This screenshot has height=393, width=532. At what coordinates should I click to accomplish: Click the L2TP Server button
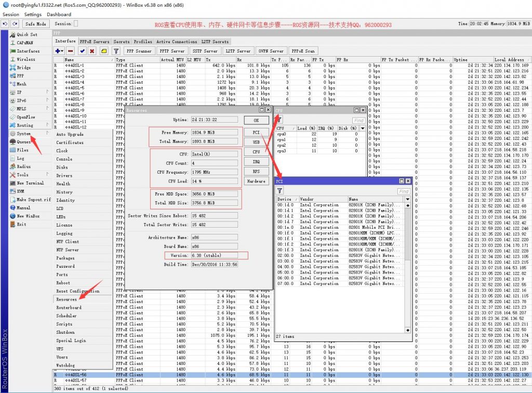pos(238,51)
